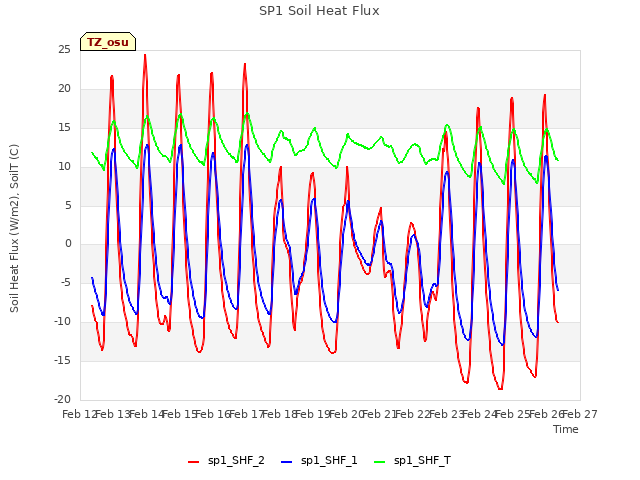This screenshot has width=640, height=480.
Task: Click the -20 y-axis tick label
Action: (x=62, y=399)
